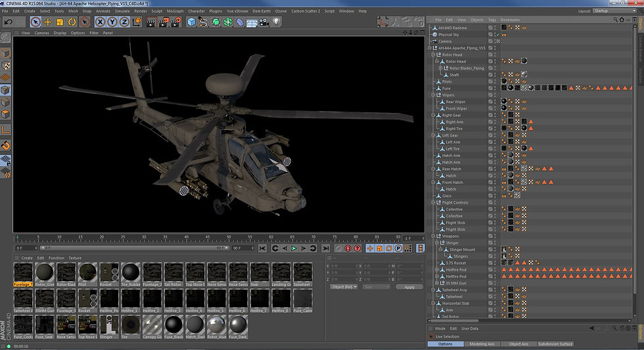Select the Fuse_Black material sphere
644x350 pixels.
tap(173, 327)
